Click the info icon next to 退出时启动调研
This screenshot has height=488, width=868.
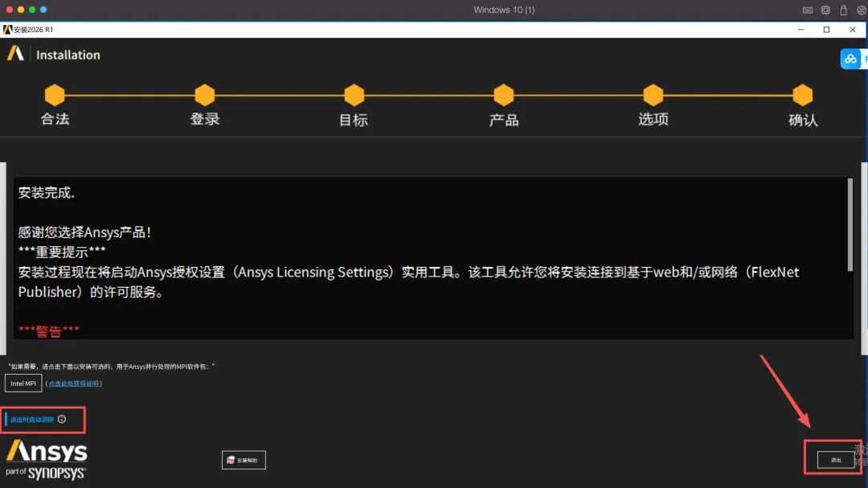(62, 420)
